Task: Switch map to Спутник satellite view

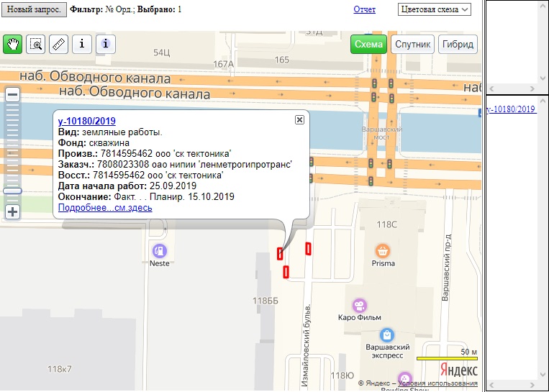Action: pos(413,45)
